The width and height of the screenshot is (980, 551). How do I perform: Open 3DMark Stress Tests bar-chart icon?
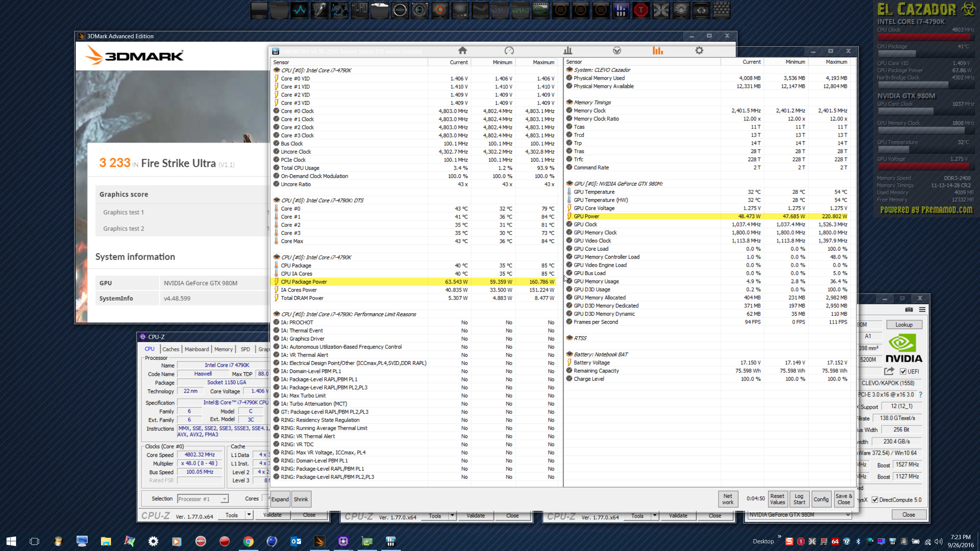568,51
